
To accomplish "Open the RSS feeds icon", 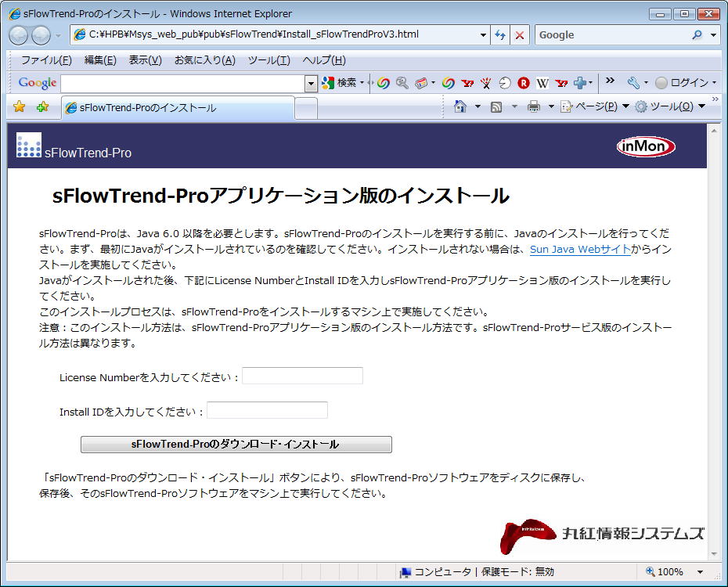I will click(x=496, y=106).
